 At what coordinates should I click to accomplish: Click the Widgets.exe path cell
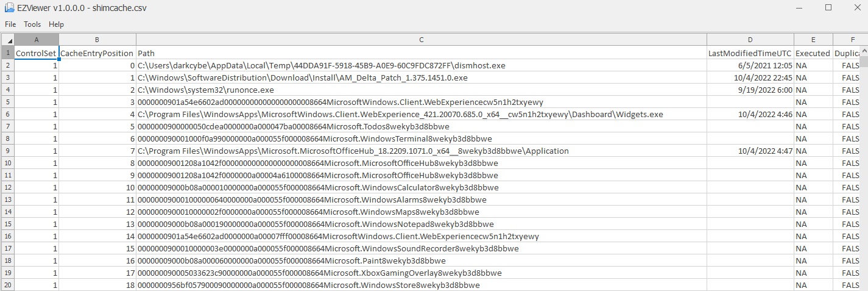pyautogui.click(x=421, y=114)
